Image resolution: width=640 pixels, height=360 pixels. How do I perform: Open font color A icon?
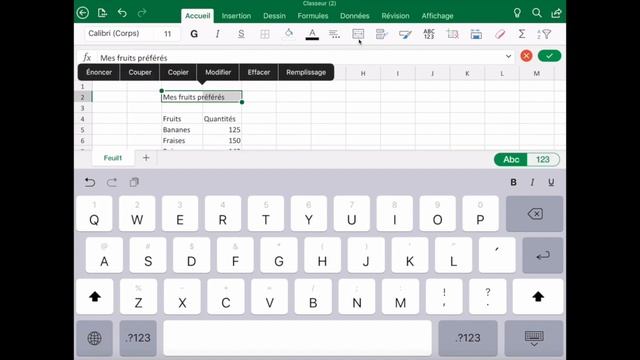(312, 34)
